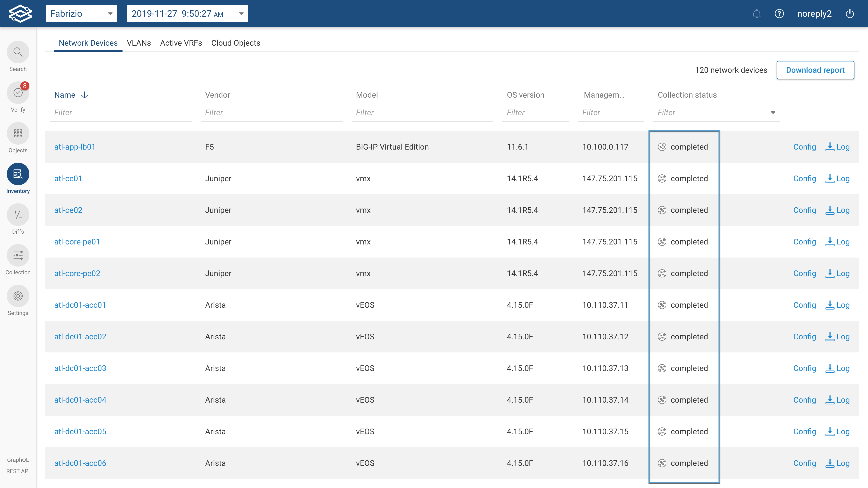Screen dimensions: 868x488
Task: Toggle Name column sort arrow
Action: click(85, 95)
